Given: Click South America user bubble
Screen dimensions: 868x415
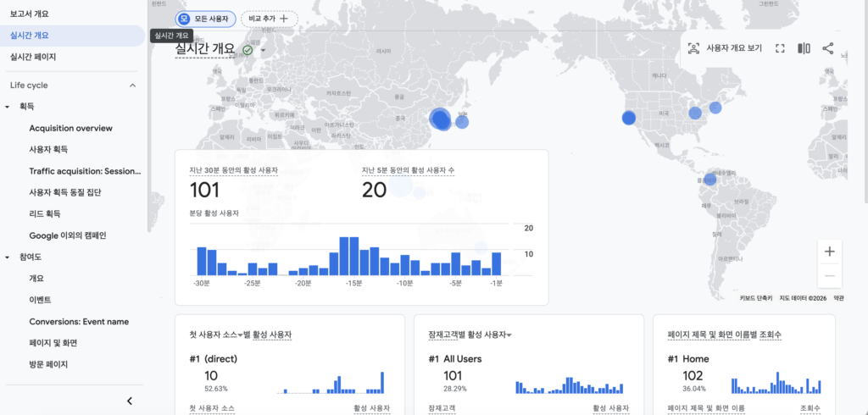Looking at the screenshot, I should pyautogui.click(x=709, y=180).
